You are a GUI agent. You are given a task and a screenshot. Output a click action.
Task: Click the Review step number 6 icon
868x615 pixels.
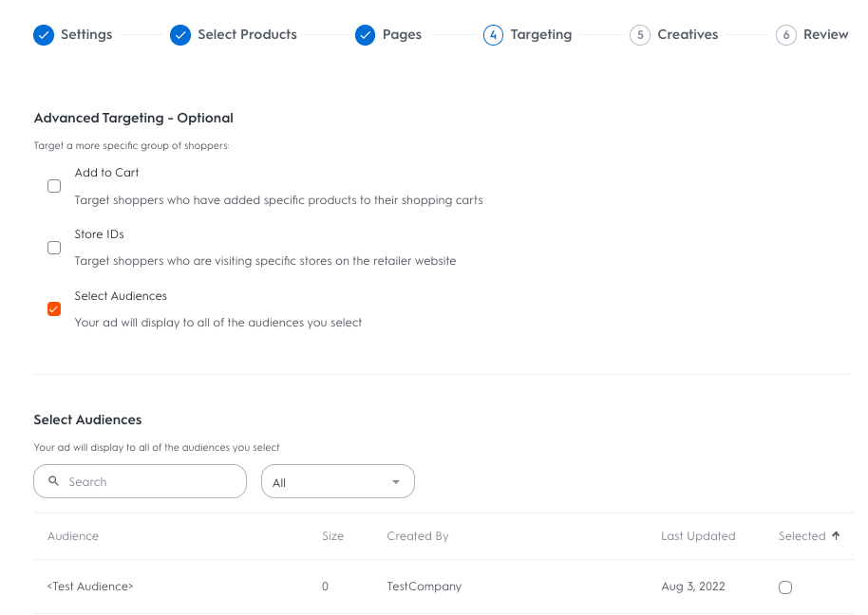tap(785, 35)
